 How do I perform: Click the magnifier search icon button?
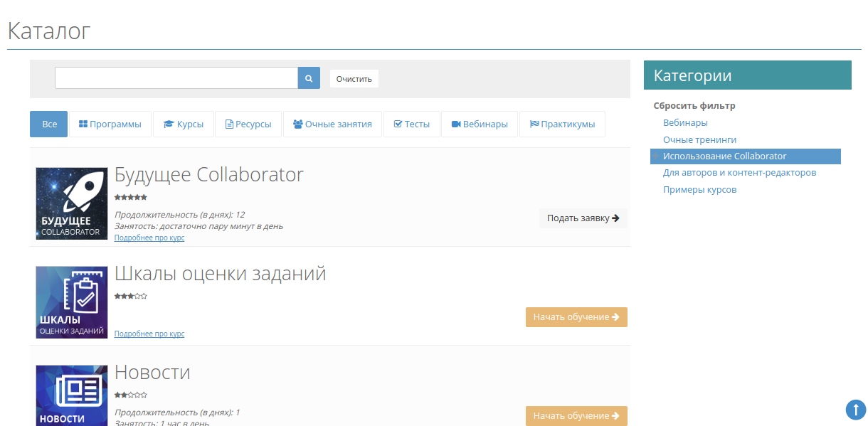pyautogui.click(x=309, y=78)
